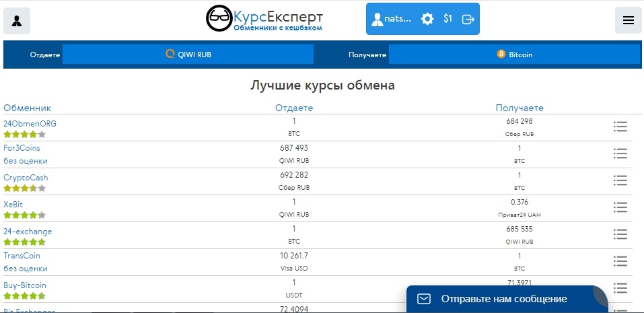Open the hamburger menu
This screenshot has height=313, width=644.
[x=629, y=21]
